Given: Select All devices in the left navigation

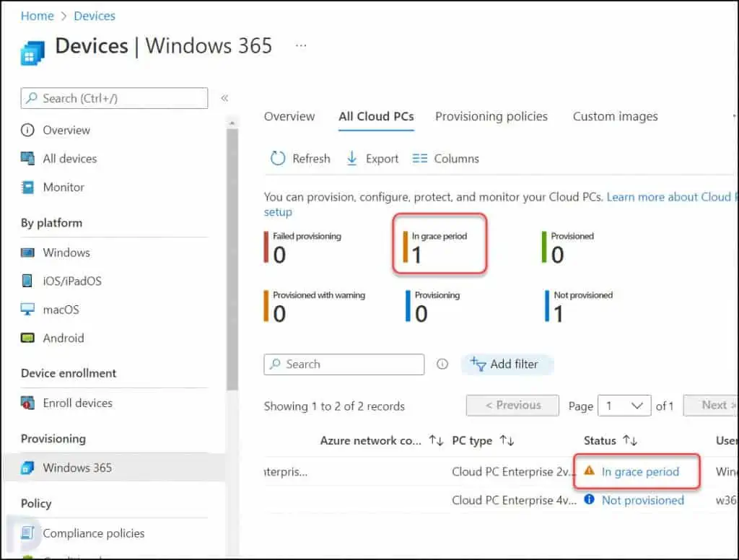Looking at the screenshot, I should 70,159.
